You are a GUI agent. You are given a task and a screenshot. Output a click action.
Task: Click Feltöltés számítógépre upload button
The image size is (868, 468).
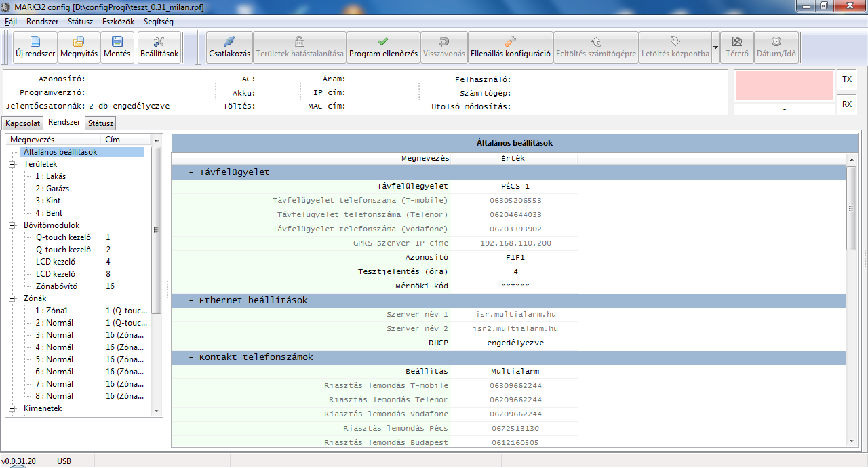(596, 47)
